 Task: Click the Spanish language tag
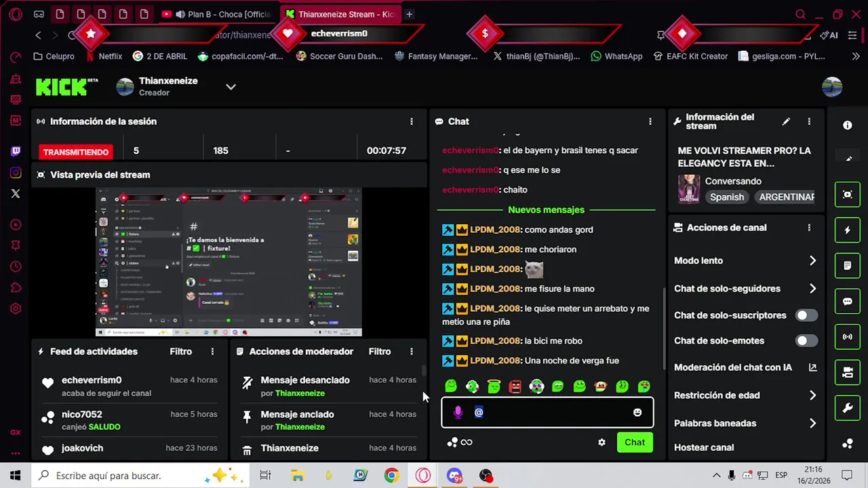[727, 197]
